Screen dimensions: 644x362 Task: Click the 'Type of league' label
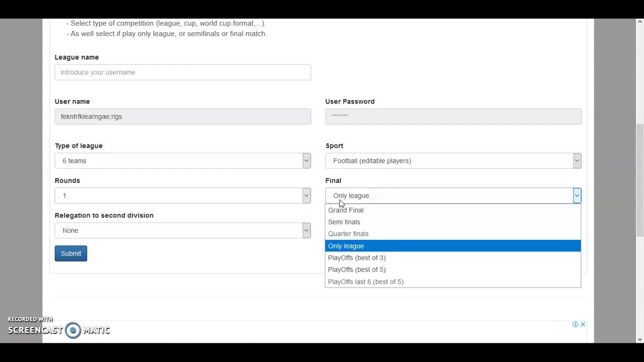tap(78, 146)
